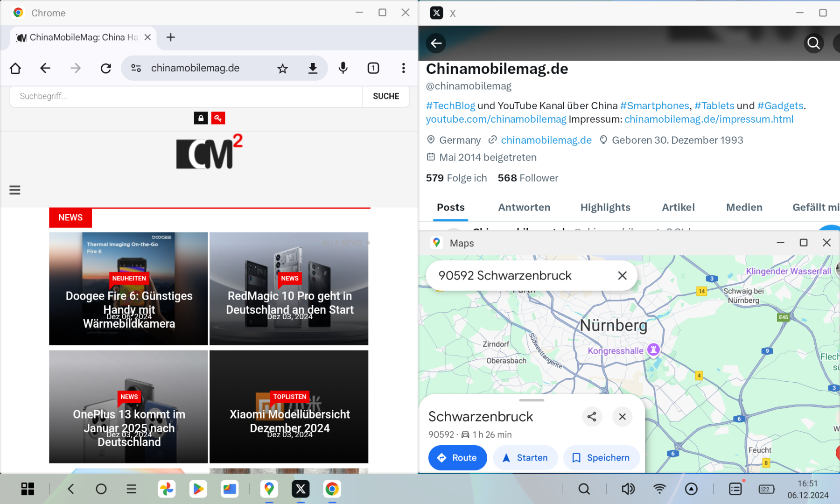Open Chrome three-dot menu
The image size is (840, 504).
tap(404, 68)
